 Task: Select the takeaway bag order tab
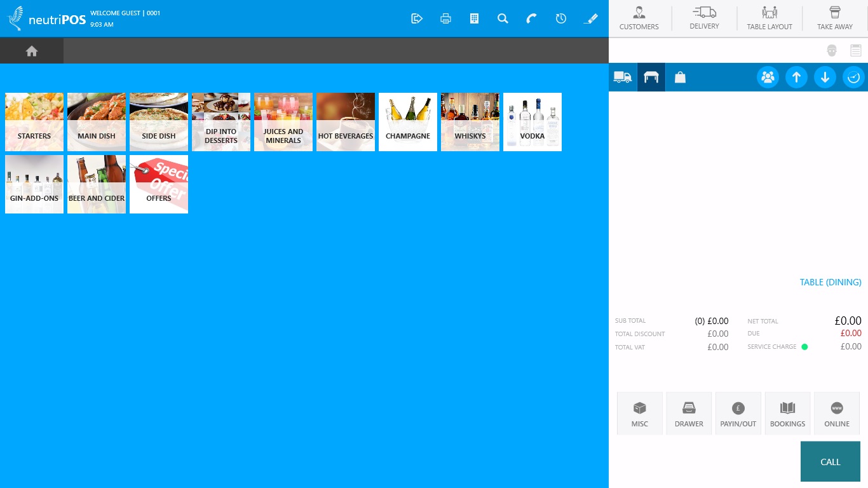coord(680,78)
